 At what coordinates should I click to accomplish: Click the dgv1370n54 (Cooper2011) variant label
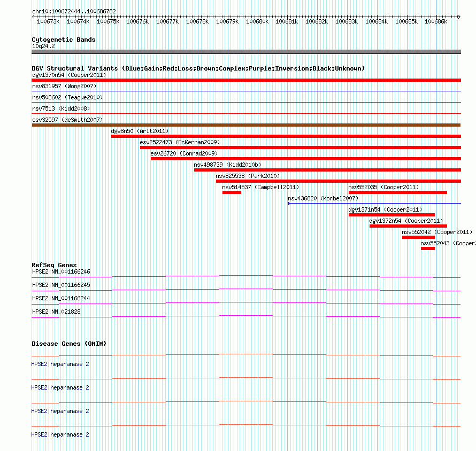[x=69, y=75]
